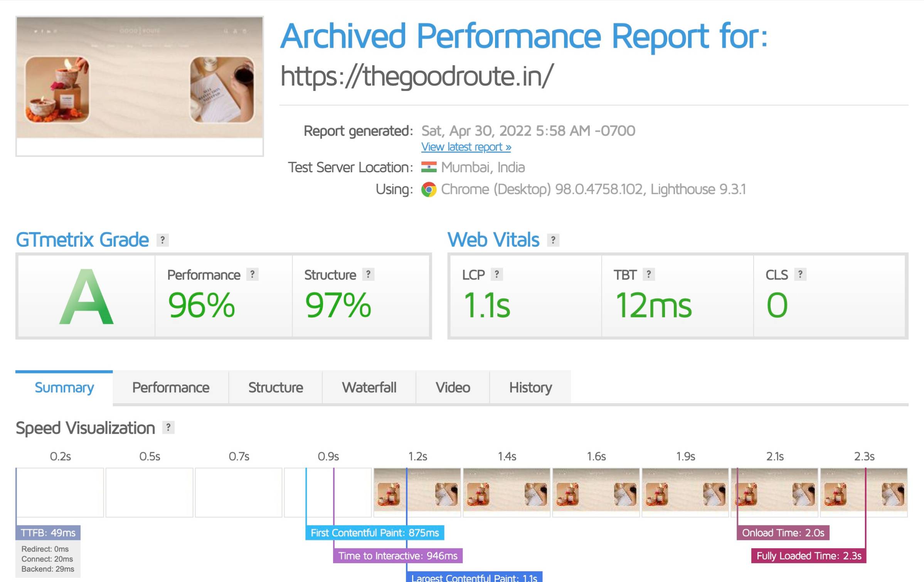The image size is (924, 582).
Task: Click the Onload Time marker label
Action: 783,533
